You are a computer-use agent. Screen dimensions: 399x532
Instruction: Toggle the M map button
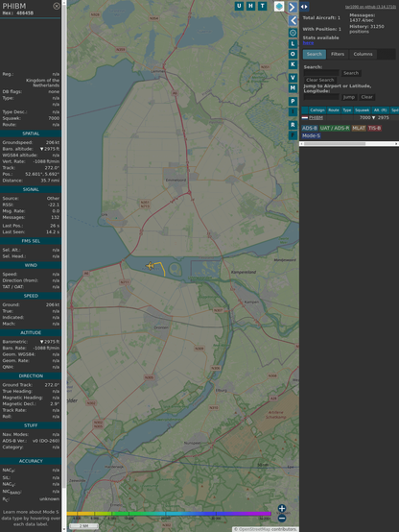[x=293, y=88]
